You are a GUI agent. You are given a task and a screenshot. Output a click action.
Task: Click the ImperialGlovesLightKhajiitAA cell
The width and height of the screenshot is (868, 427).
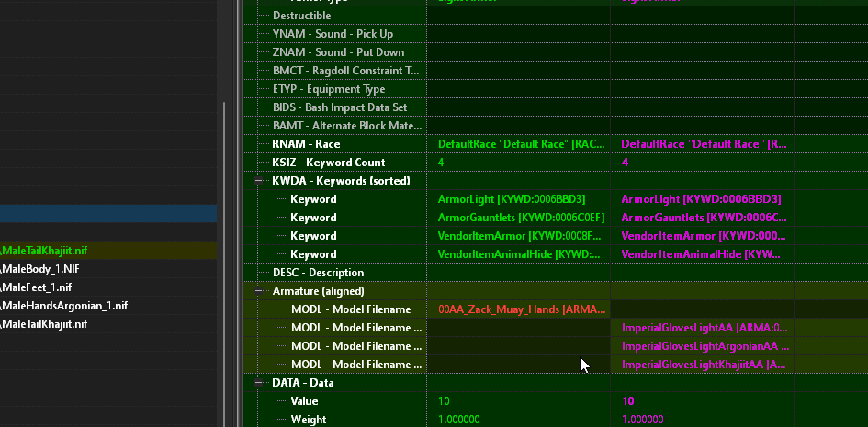coord(702,365)
